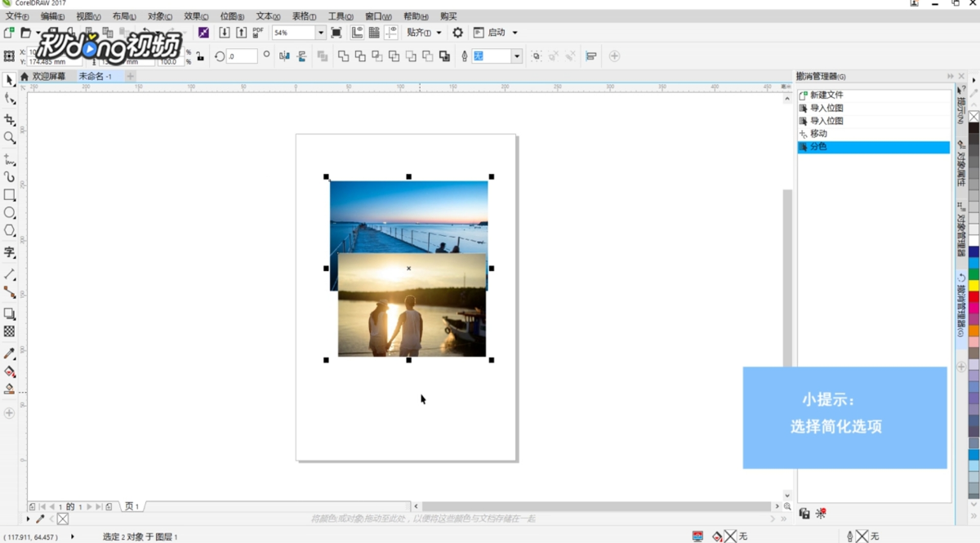Select the Drop Shadow tool
Screen dimensions: 980x543
pos(9,314)
